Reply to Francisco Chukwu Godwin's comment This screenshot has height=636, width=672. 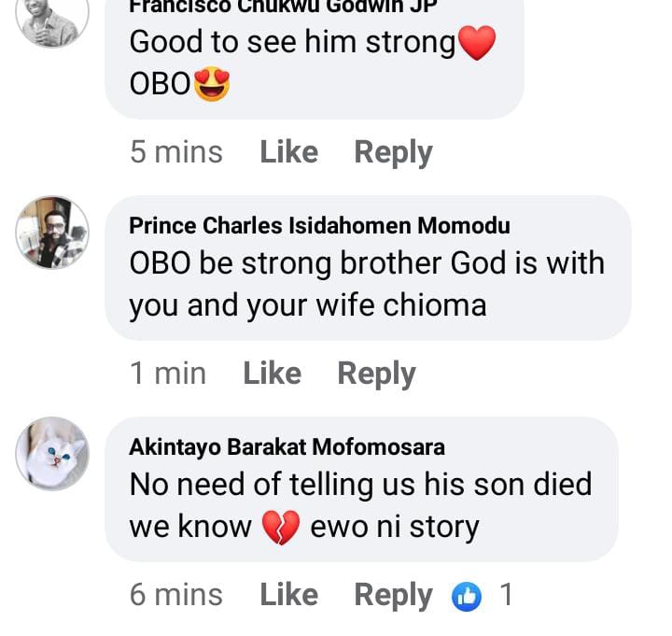393,152
